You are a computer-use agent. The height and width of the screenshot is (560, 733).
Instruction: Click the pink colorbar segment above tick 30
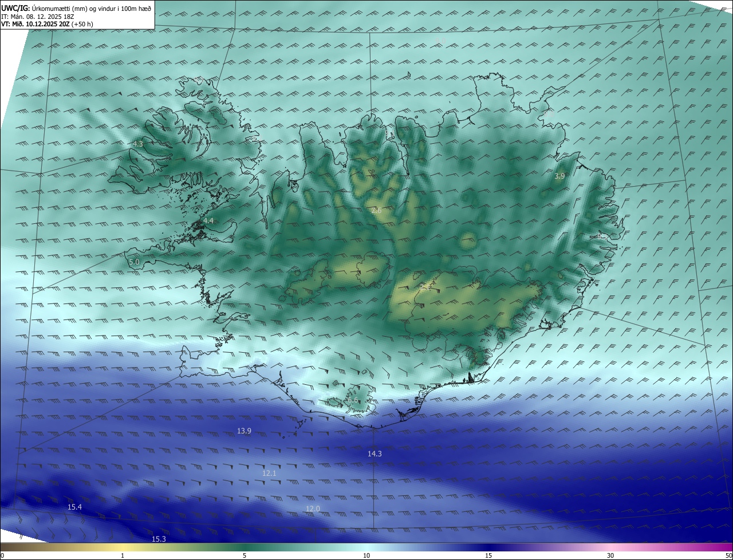610,547
